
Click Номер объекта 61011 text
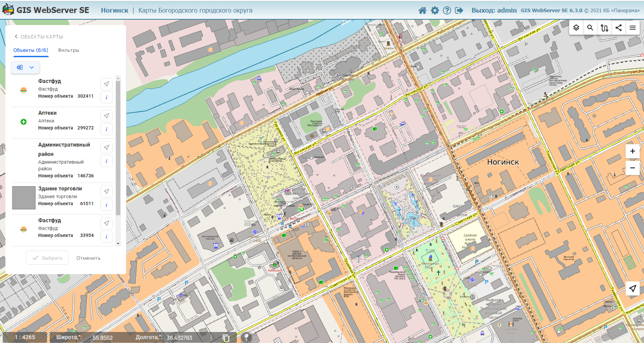coord(66,204)
